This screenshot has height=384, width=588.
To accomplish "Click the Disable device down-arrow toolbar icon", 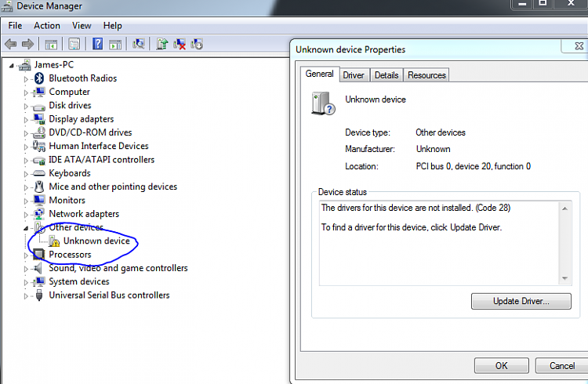I will [x=197, y=44].
